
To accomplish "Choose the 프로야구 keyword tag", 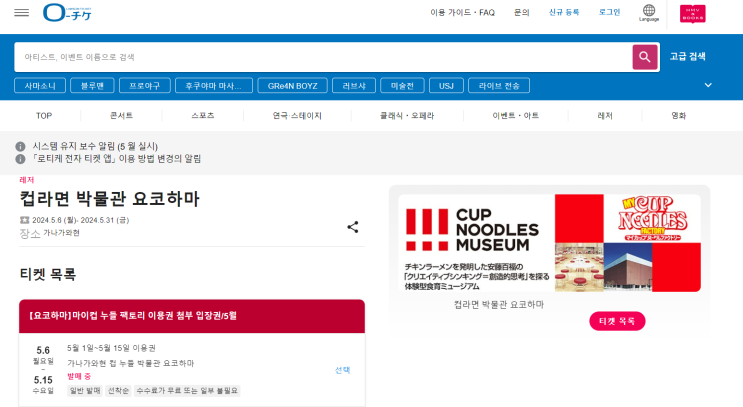I will 145,86.
